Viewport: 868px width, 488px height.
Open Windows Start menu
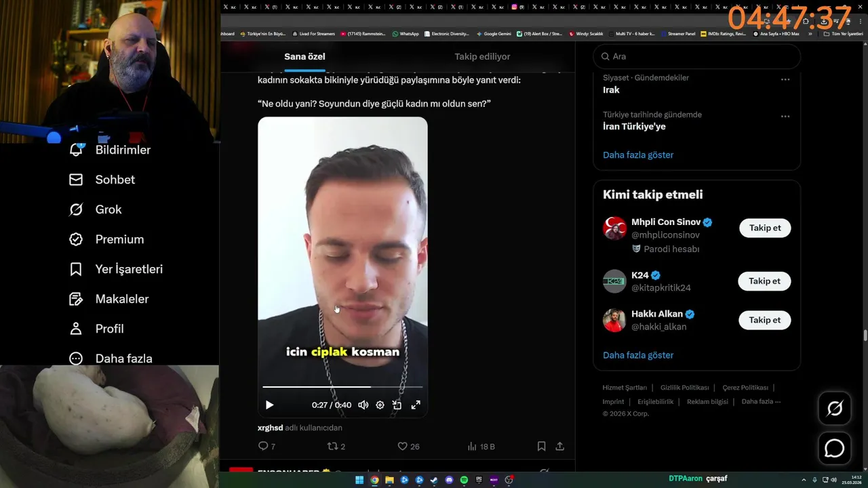[359, 480]
